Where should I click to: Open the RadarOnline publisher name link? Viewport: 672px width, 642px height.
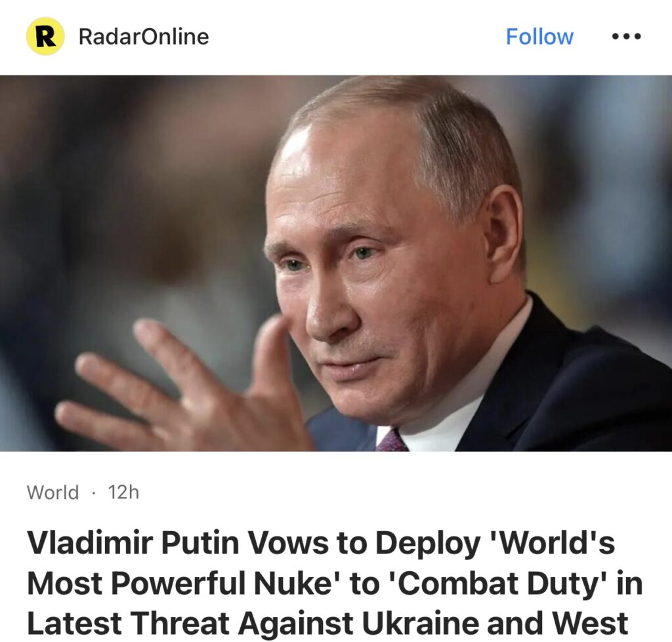click(144, 37)
